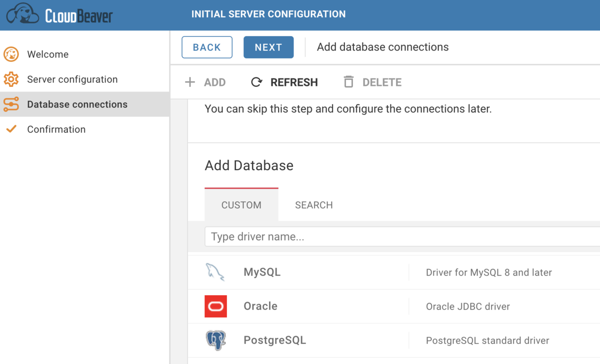Click the circular Refresh arrow icon
The image size is (600, 364).
click(x=256, y=82)
